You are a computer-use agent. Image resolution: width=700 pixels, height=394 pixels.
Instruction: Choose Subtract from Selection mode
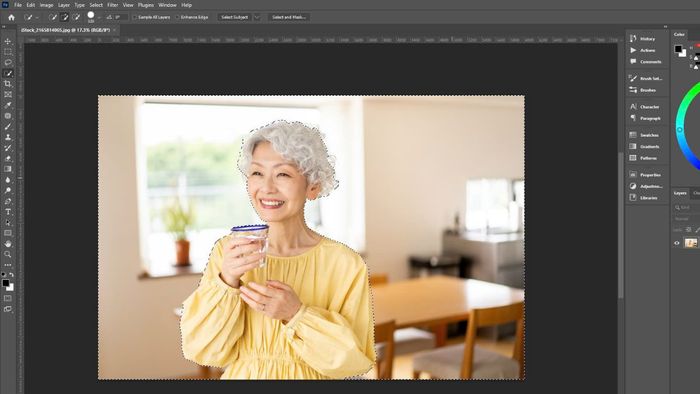click(76, 17)
